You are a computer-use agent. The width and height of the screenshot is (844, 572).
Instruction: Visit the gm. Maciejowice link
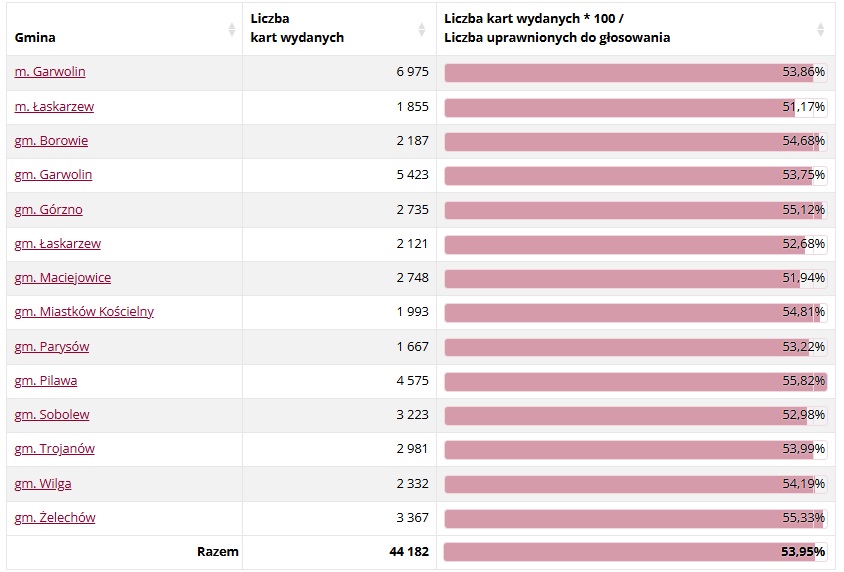point(63,277)
